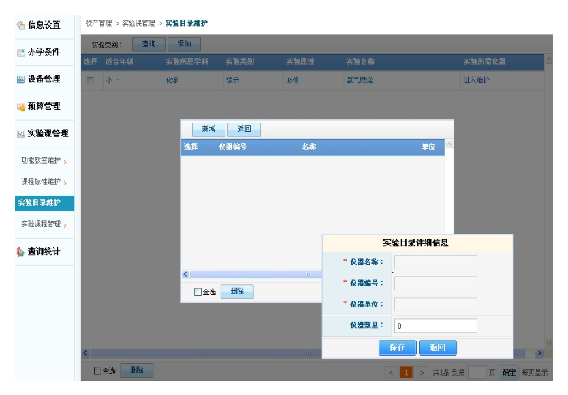Click 删除 in the background page footer
Image resolution: width=568 pixels, height=395 pixels.
coord(137,370)
